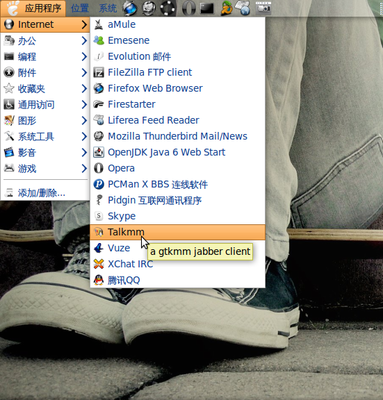Open 添加/删除... at menu bottom
The image size is (383, 400).
point(45,193)
